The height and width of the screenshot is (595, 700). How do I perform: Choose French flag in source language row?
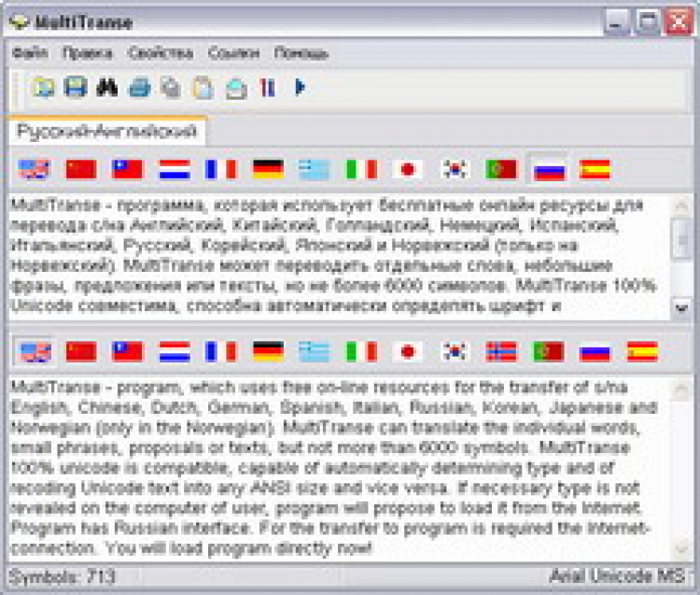click(220, 169)
